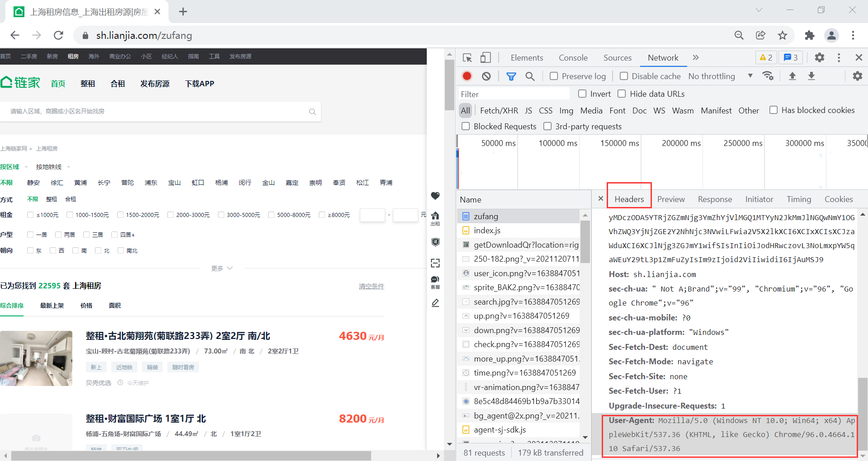Image resolution: width=868 pixels, height=461 pixels.
Task: Check Blocked Requests
Action: click(x=466, y=126)
